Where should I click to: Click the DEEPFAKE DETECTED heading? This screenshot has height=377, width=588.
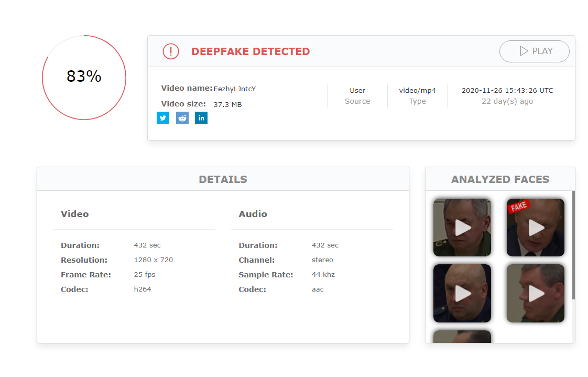(251, 51)
